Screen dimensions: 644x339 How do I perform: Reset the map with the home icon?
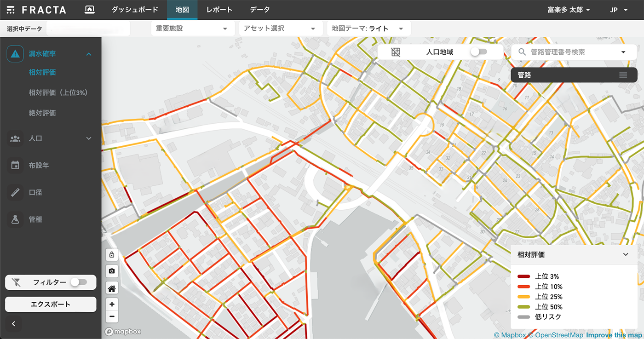(112, 288)
